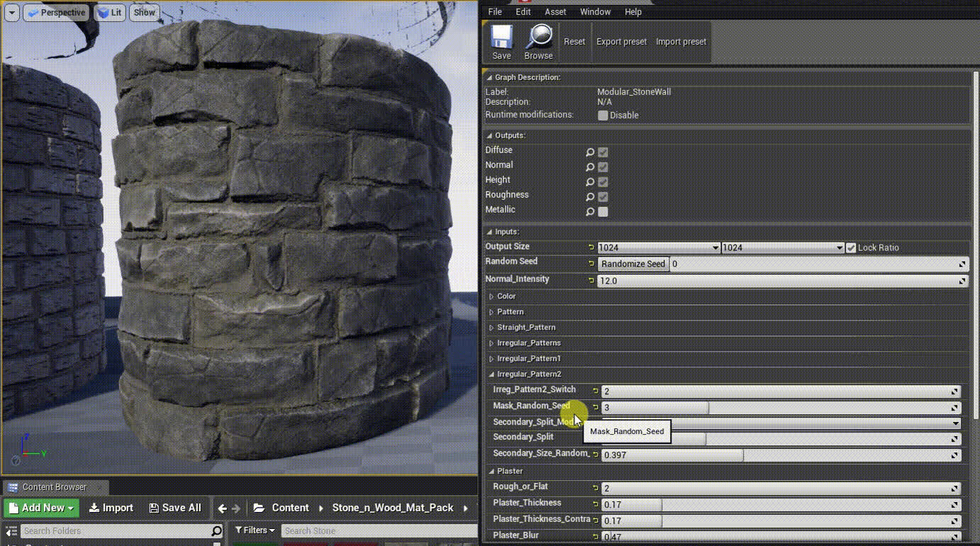Click the reset arrow next to Random Seed
The image size is (980, 546).
coord(591,263)
